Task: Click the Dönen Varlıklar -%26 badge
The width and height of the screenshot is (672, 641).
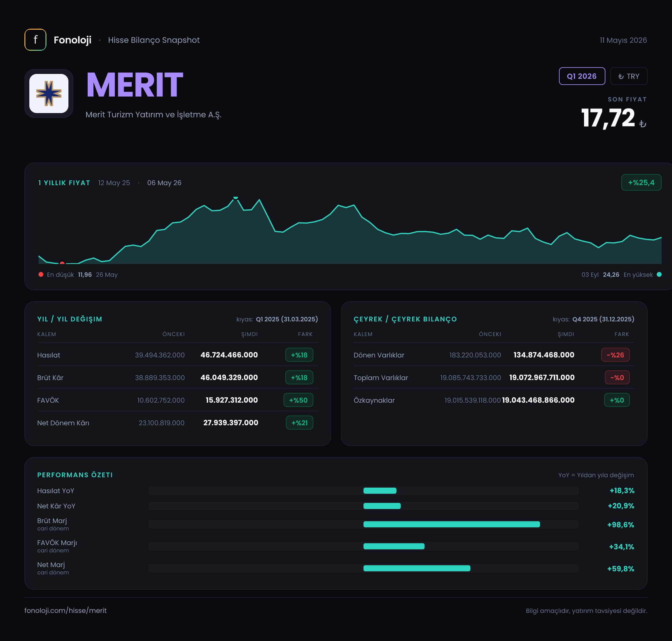Action: (x=615, y=355)
